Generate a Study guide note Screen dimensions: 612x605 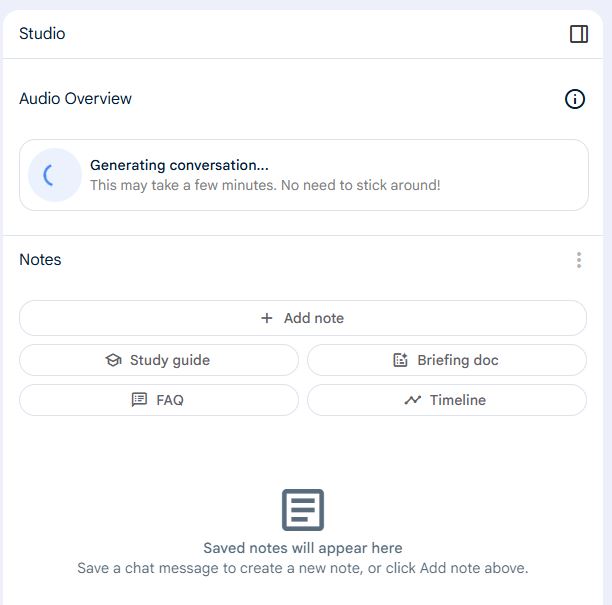point(159,360)
